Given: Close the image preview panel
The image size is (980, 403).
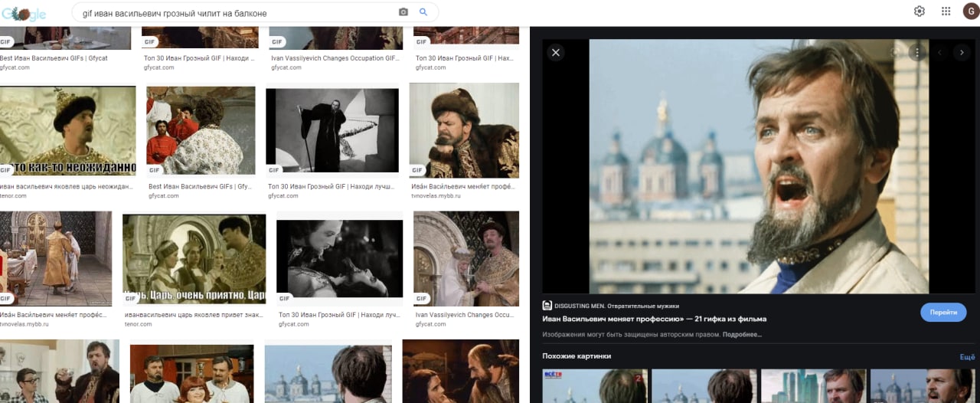Looking at the screenshot, I should pyautogui.click(x=556, y=52).
